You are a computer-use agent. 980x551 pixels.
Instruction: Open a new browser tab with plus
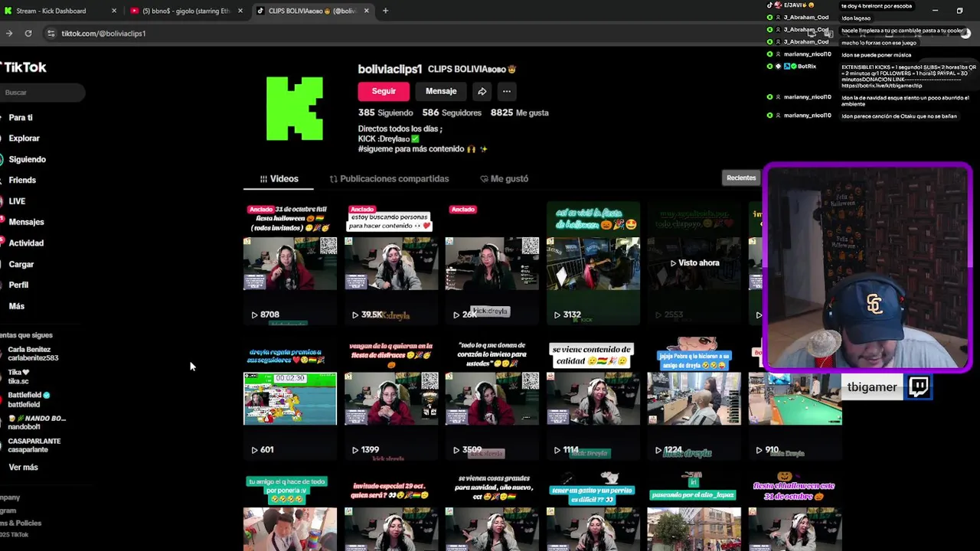pyautogui.click(x=385, y=11)
